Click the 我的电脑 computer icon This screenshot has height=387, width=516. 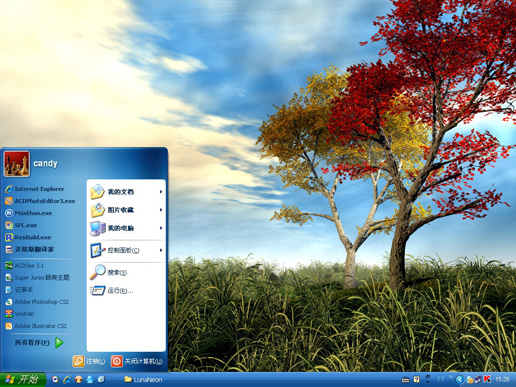point(98,228)
